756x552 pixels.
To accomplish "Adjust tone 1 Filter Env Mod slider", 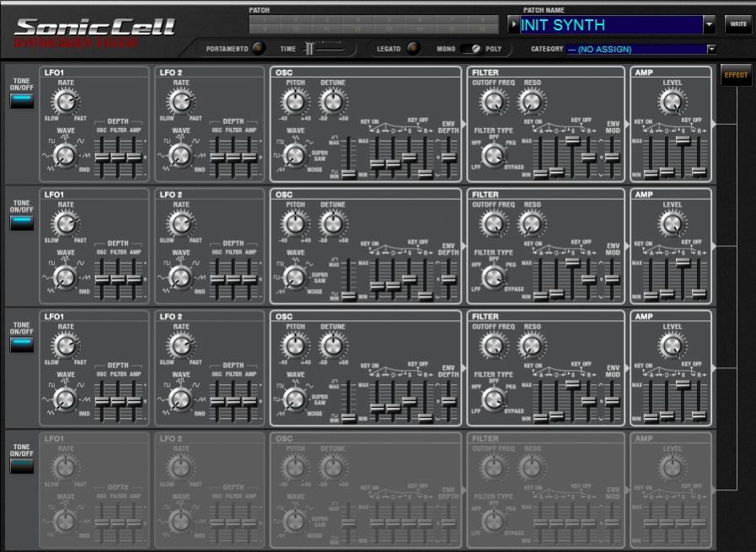I will point(612,157).
